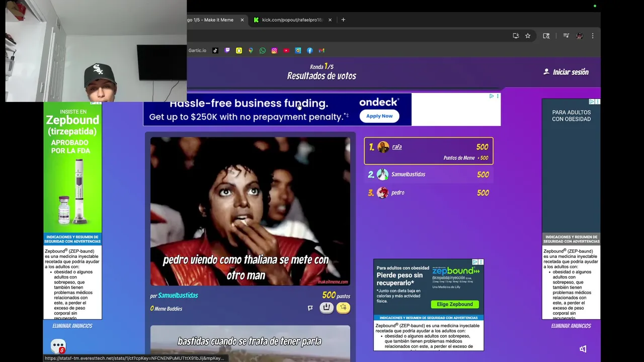Click pedro's avatar in the leaderboard
644x362 pixels.
(x=383, y=193)
